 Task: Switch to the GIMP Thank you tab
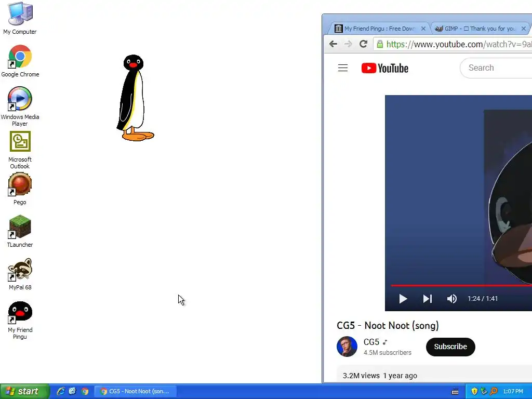(x=480, y=29)
